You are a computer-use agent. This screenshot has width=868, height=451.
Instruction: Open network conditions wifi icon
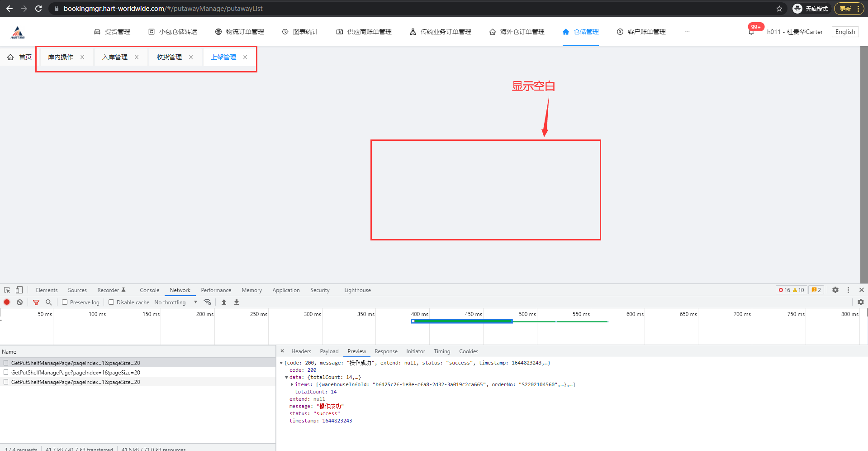[x=208, y=302]
